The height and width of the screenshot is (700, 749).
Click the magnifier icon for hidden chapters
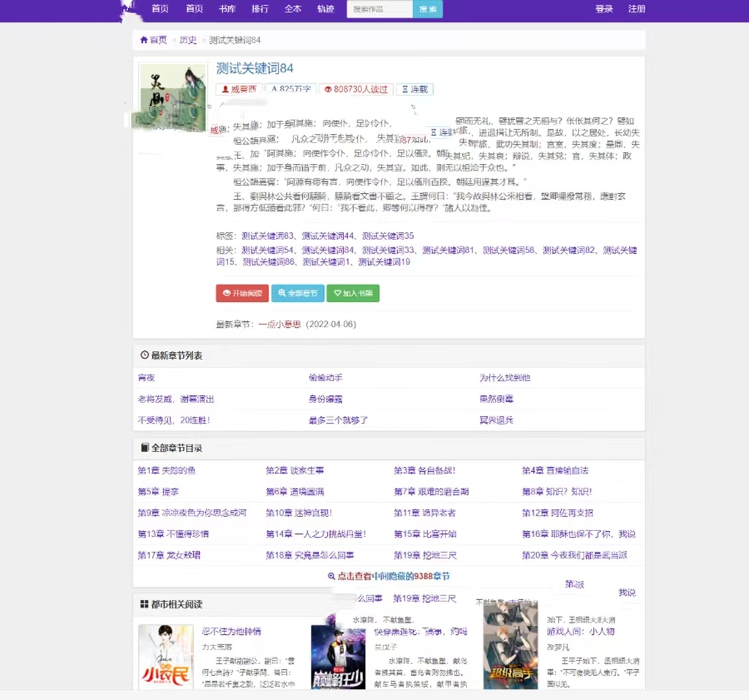coord(331,576)
